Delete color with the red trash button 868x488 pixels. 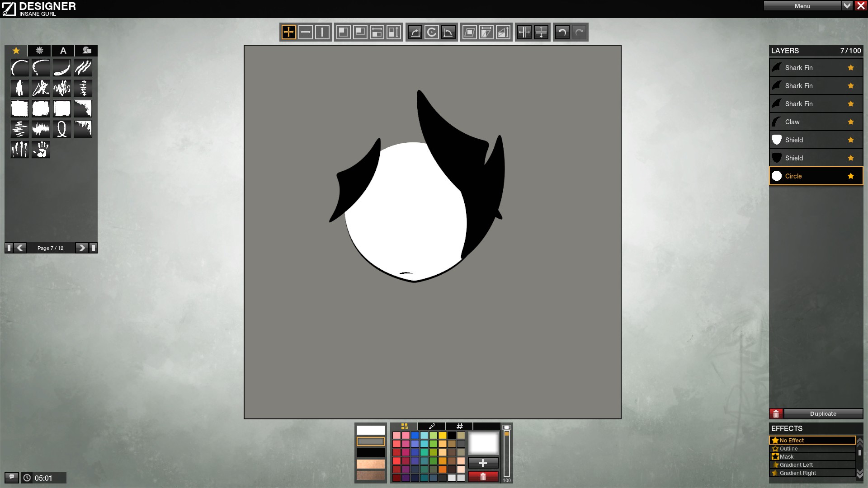(483, 477)
